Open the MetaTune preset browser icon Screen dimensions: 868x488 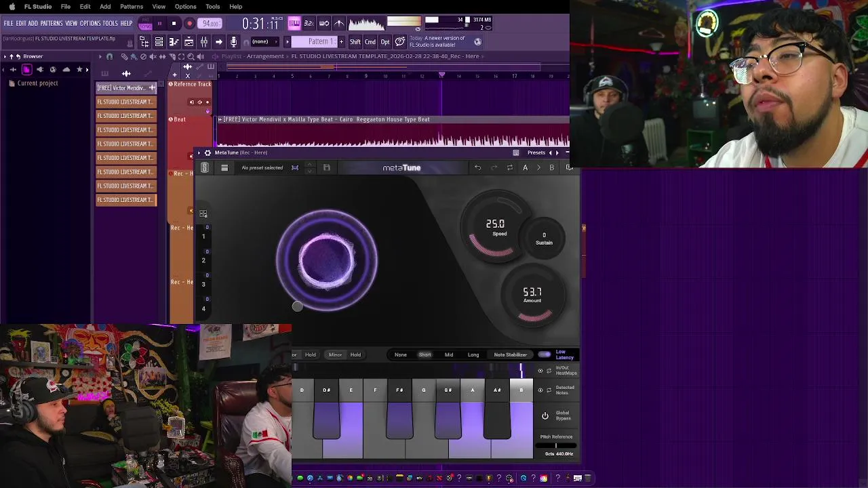click(x=224, y=168)
